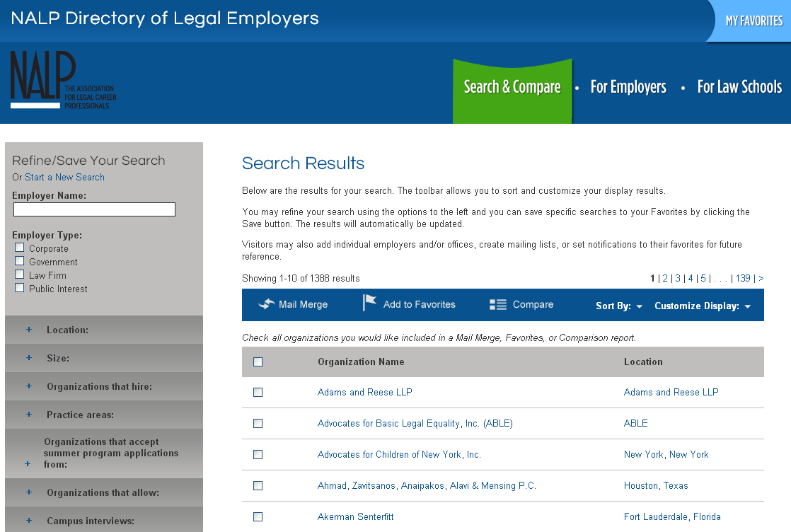Open the Customize Display dropdown
This screenshot has height=532, width=791.
[703, 306]
